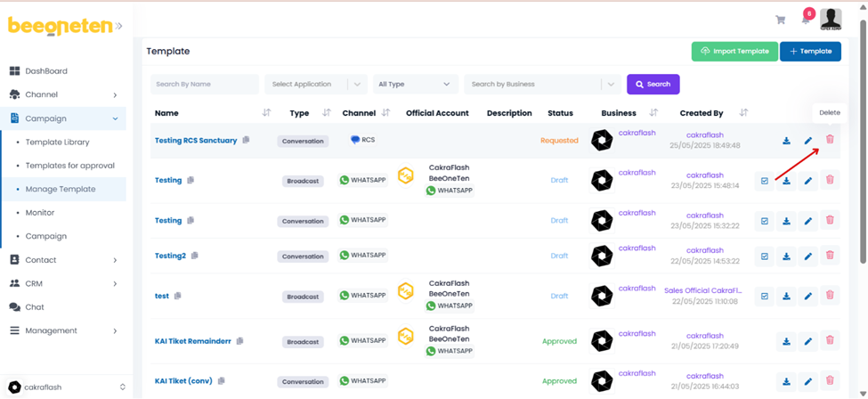Collapse sidebar using arrows beside logo
The image size is (868, 399).
pos(118,26)
